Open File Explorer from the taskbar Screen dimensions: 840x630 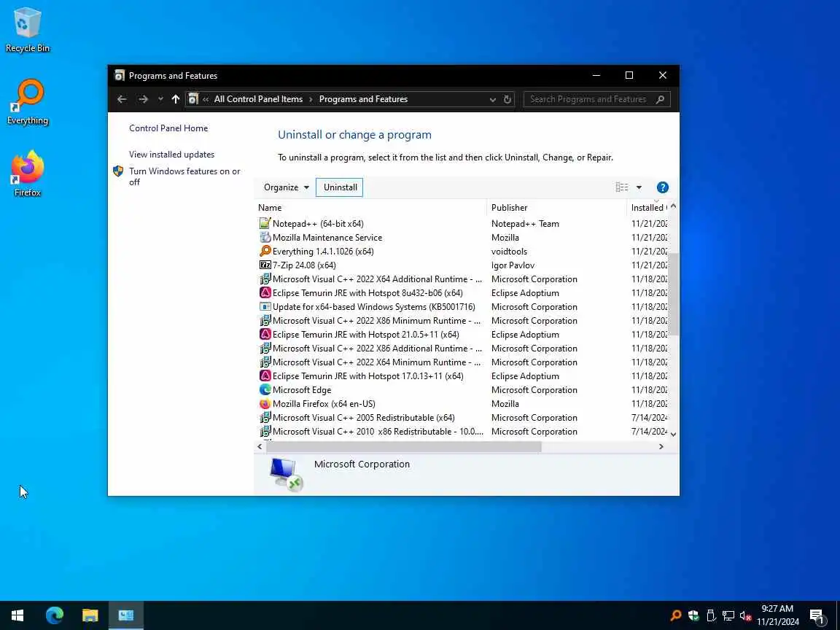click(90, 615)
